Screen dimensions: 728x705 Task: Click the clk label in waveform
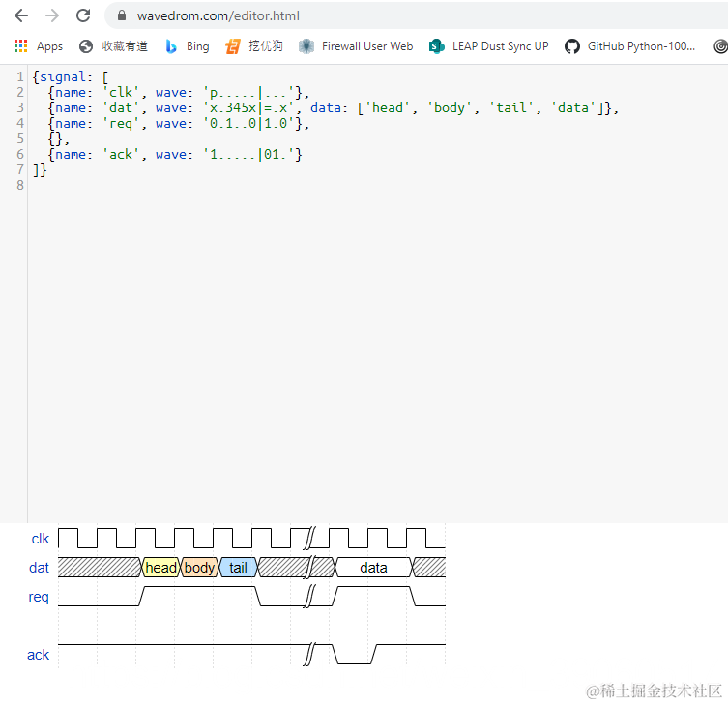(x=40, y=539)
